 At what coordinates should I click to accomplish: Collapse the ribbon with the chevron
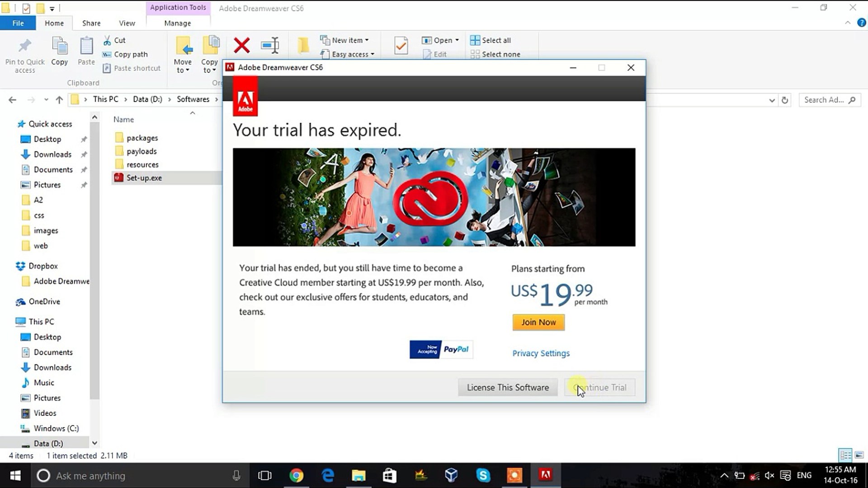[848, 23]
